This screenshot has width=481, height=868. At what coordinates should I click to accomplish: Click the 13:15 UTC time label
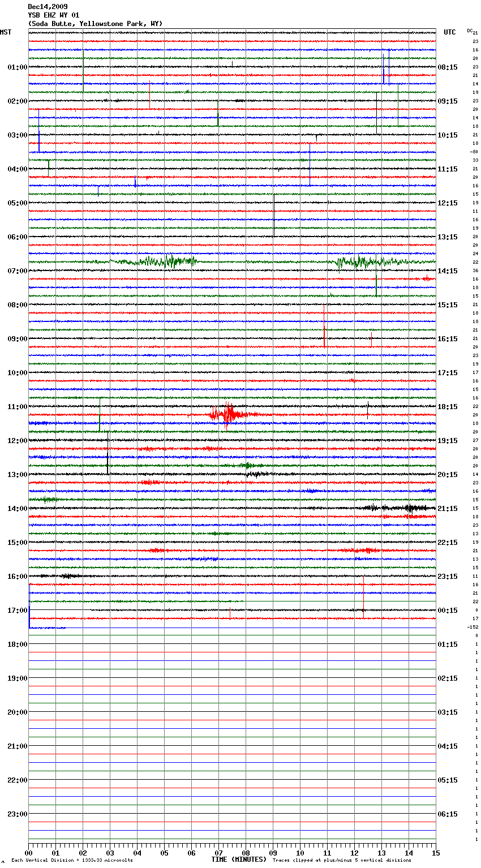[448, 237]
